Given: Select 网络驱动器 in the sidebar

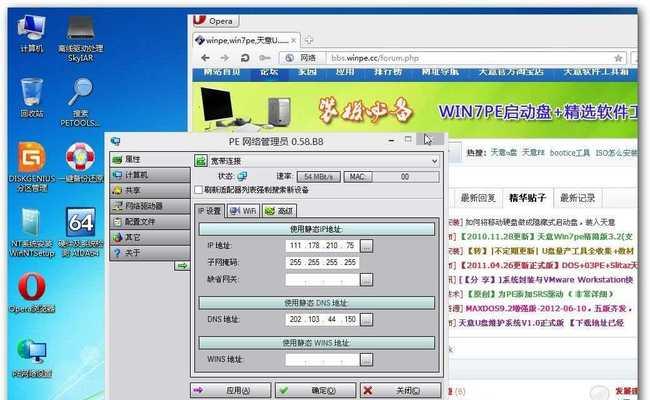Looking at the screenshot, I should (150, 206).
